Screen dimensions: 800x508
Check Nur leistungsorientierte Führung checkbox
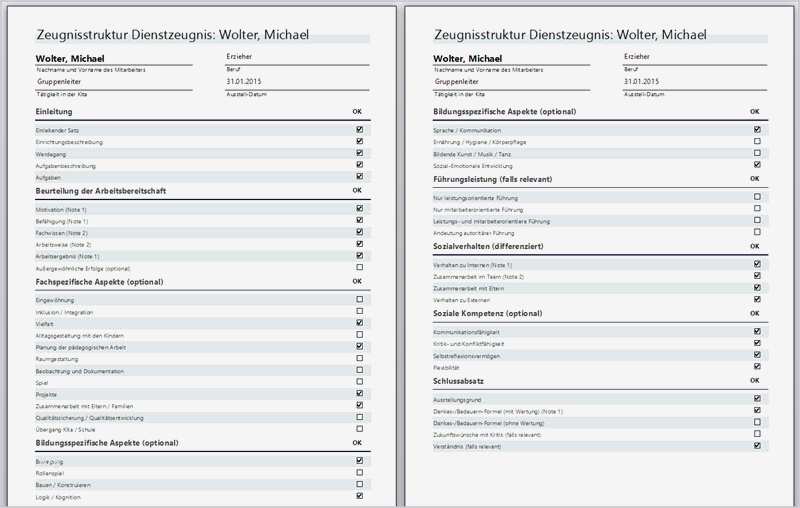click(x=757, y=197)
